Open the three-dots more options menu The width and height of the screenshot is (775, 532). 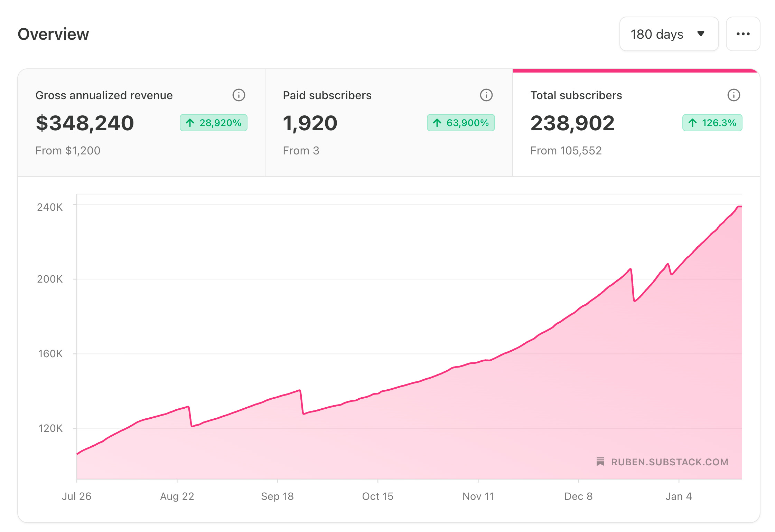743,34
